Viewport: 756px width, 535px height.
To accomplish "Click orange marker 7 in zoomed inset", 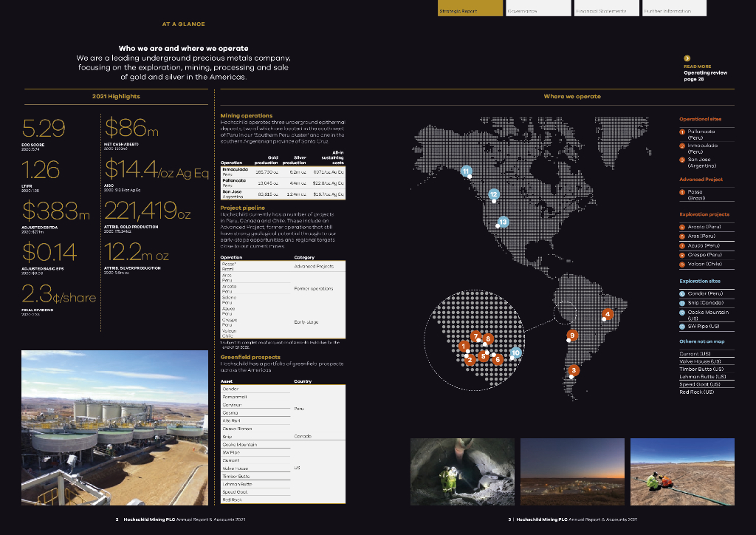I will coord(476,336).
